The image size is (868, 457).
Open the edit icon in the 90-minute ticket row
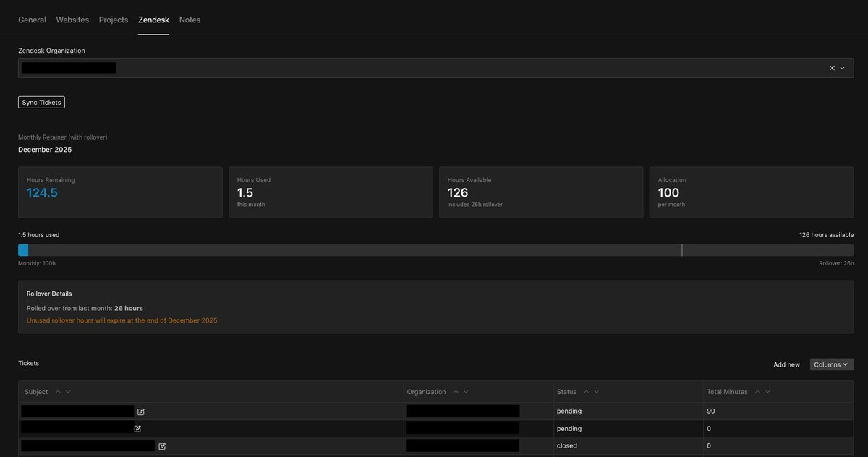[141, 411]
